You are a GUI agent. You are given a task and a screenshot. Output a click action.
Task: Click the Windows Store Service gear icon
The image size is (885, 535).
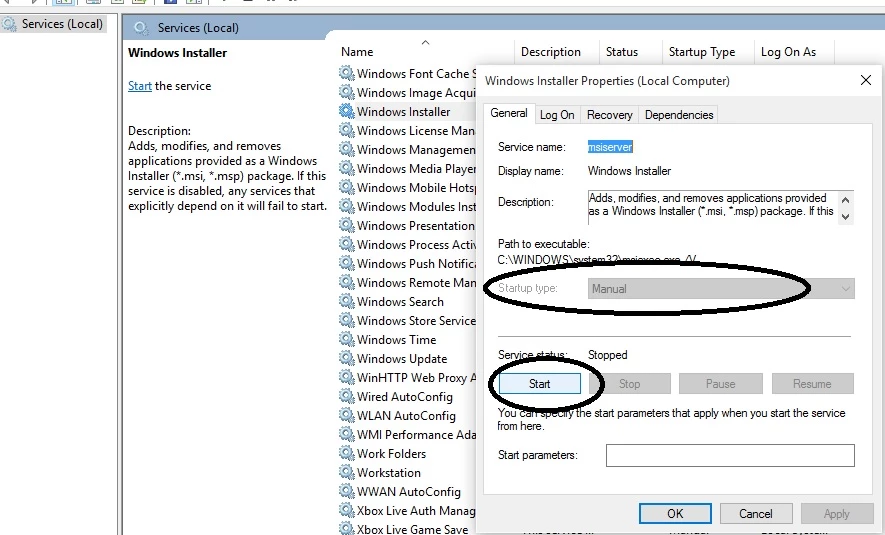coord(347,319)
